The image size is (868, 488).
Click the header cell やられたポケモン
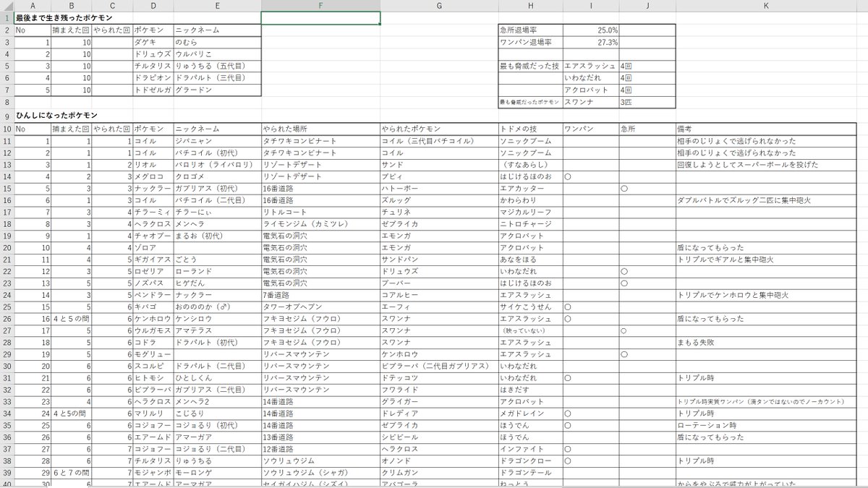(439, 129)
